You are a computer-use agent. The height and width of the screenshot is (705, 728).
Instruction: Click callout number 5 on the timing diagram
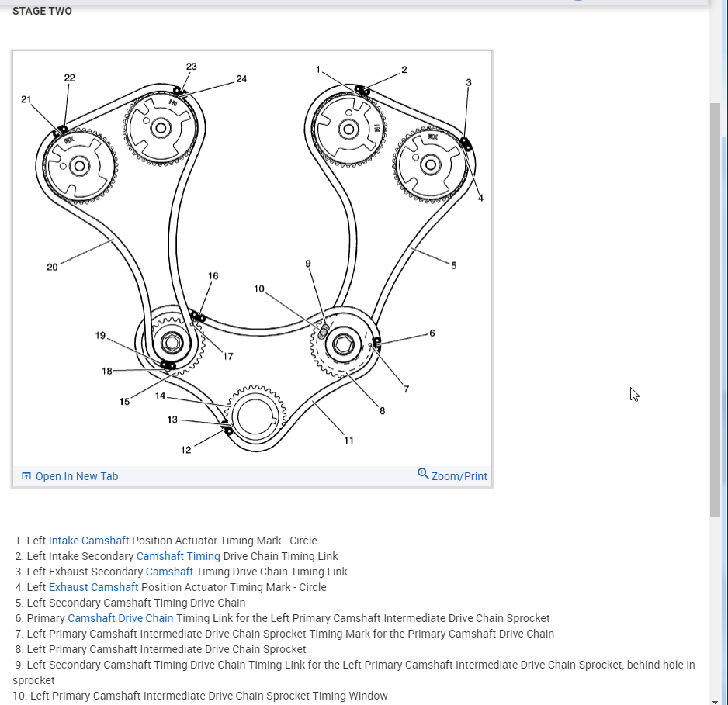pyautogui.click(x=454, y=265)
